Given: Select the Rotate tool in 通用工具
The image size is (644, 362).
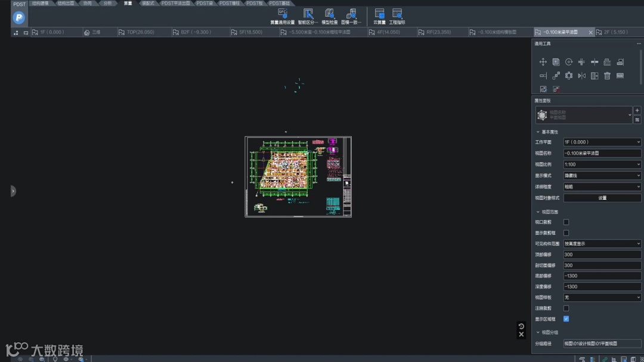Looking at the screenshot, I should (569, 62).
